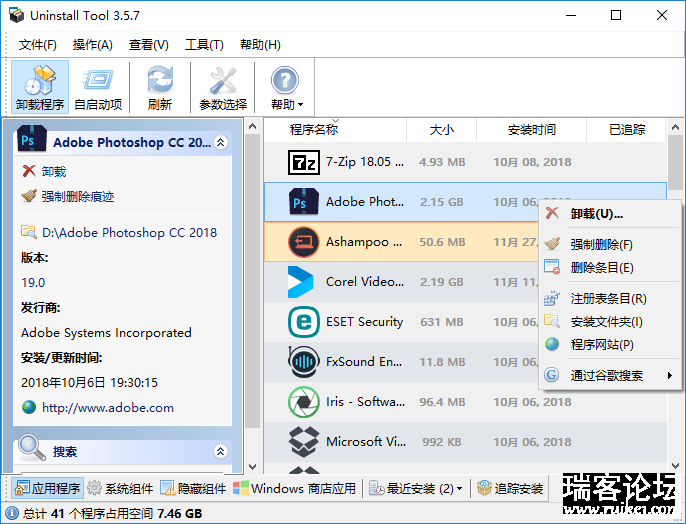Open the 查看(V) menu
686x524 pixels.
click(x=149, y=45)
